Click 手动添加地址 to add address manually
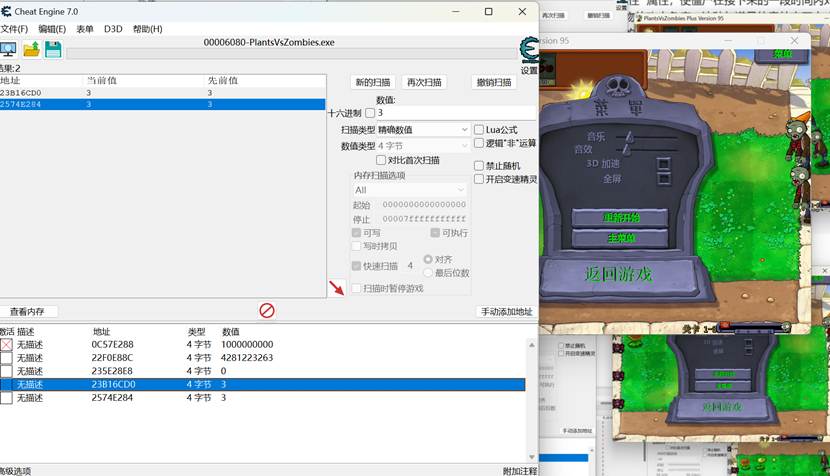 coord(507,311)
